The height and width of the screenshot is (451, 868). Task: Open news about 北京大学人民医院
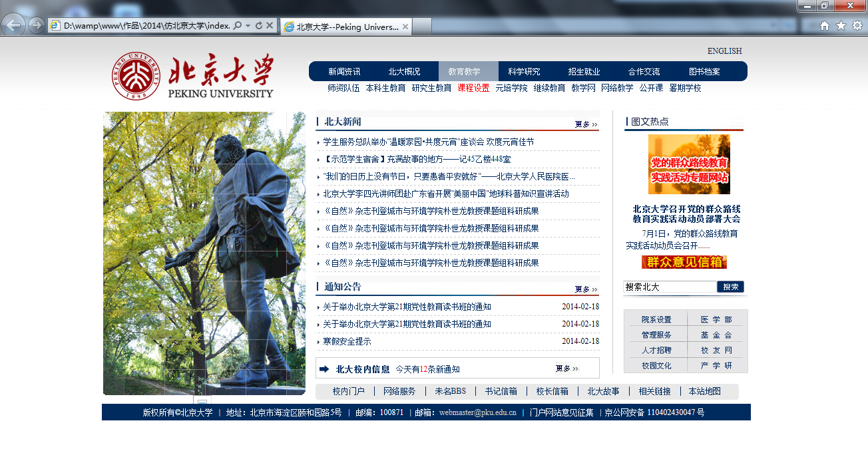449,176
